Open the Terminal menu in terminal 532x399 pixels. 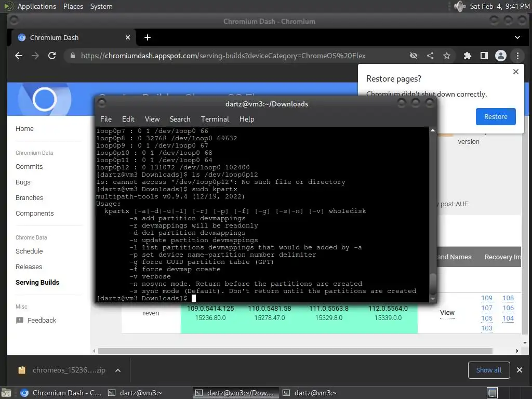point(215,119)
